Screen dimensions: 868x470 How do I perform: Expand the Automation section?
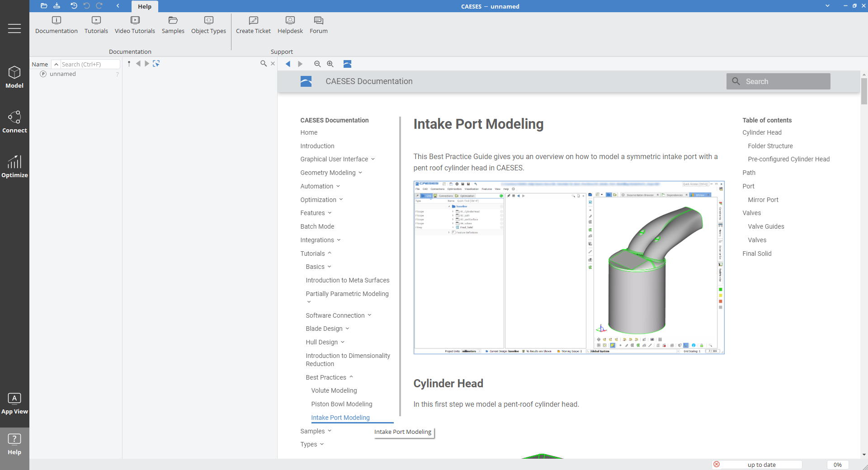(338, 186)
